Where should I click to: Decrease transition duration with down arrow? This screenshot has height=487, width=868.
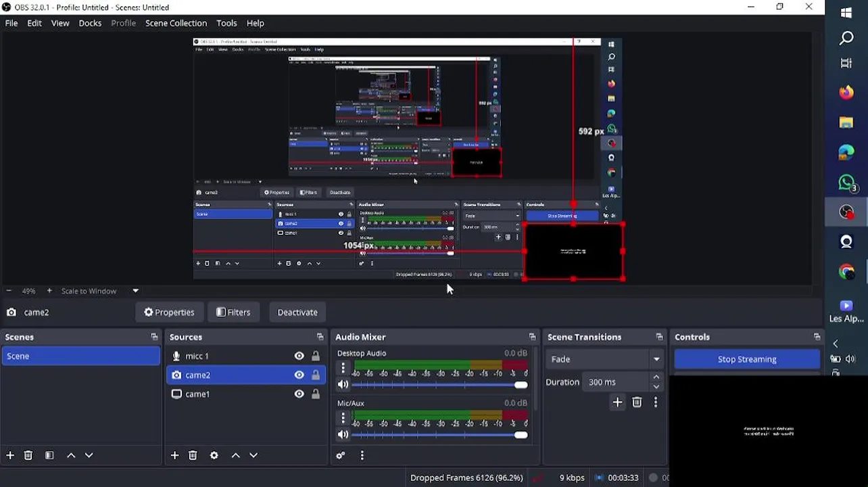[x=656, y=387]
